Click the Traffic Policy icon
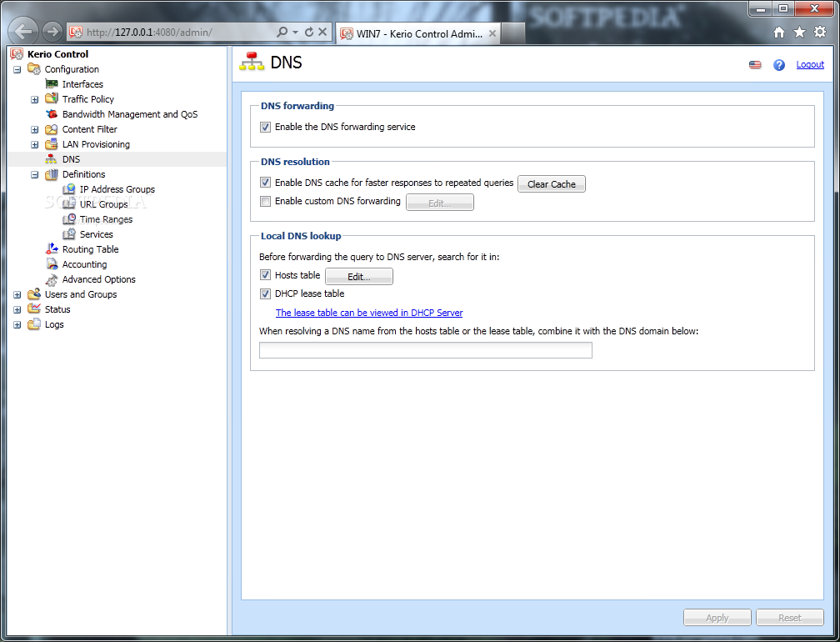Screen dimensions: 840x642 point(52,99)
